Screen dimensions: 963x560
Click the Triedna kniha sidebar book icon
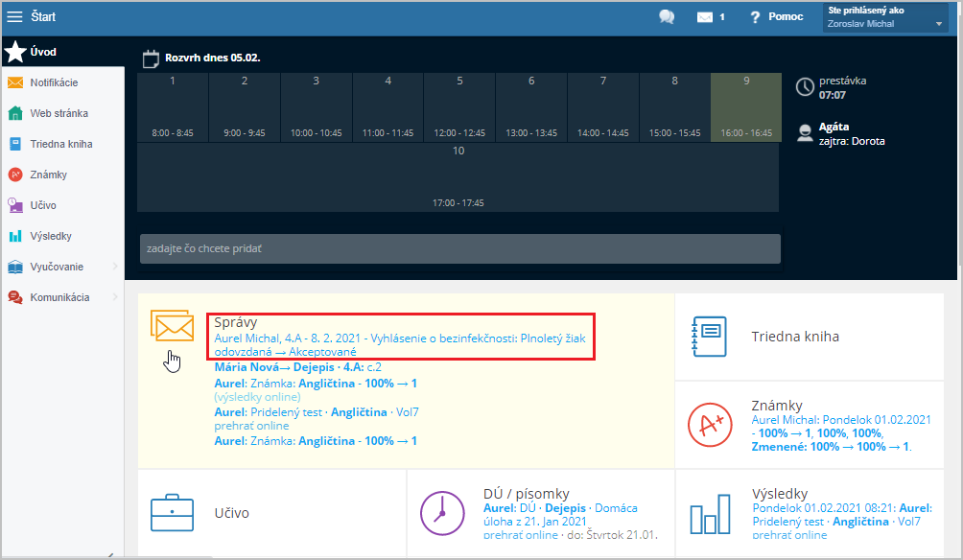click(15, 144)
